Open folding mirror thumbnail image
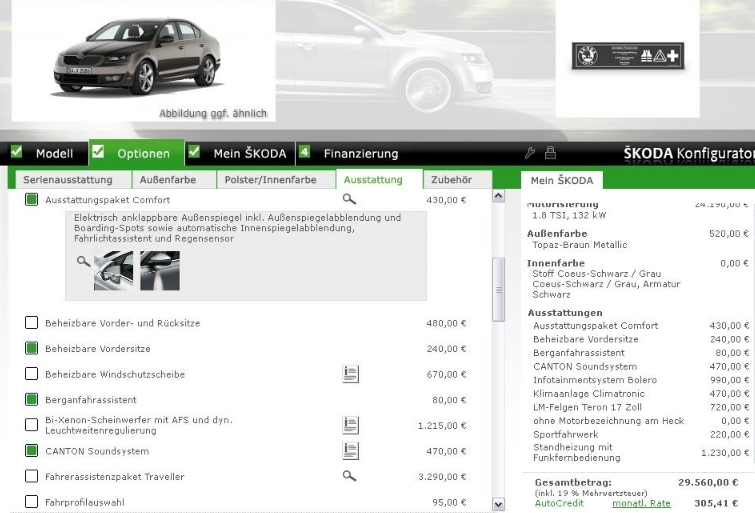The height and width of the screenshot is (513, 755). [113, 271]
